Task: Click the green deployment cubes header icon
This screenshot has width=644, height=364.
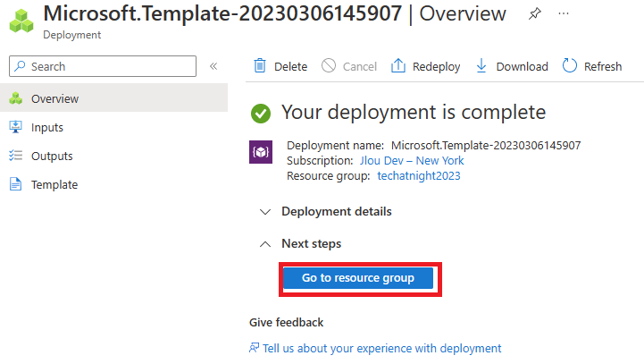Action: (x=21, y=21)
